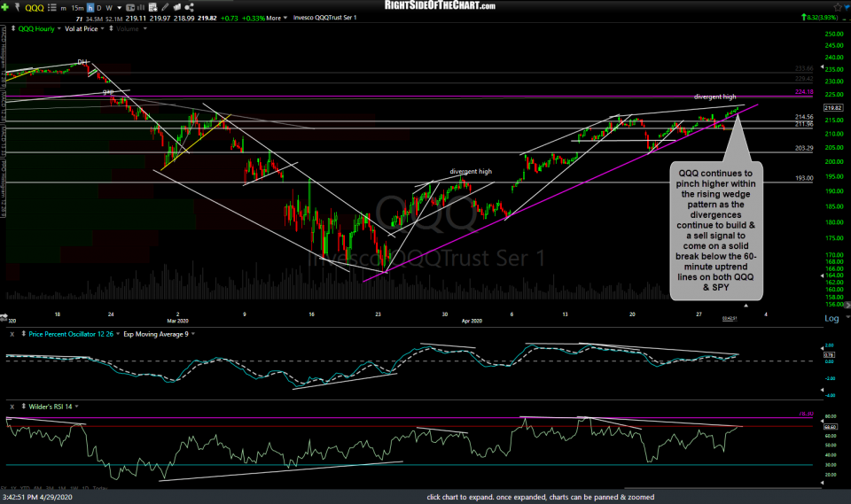Open the watchlist list icon beside QQQ

(52, 7)
